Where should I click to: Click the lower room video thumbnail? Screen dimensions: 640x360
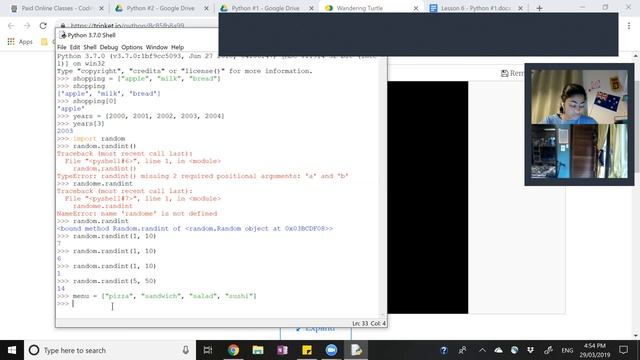[579, 151]
